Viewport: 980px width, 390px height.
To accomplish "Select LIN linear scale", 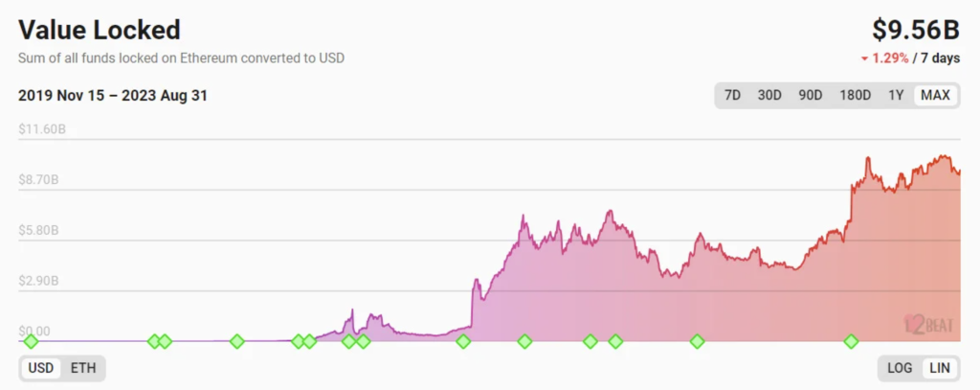I will [x=940, y=368].
